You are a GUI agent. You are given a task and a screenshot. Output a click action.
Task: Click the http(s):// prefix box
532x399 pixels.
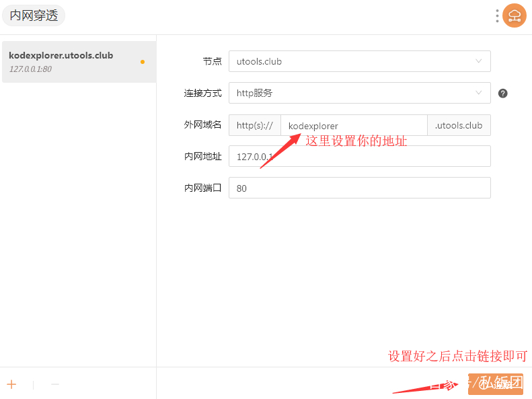(254, 125)
